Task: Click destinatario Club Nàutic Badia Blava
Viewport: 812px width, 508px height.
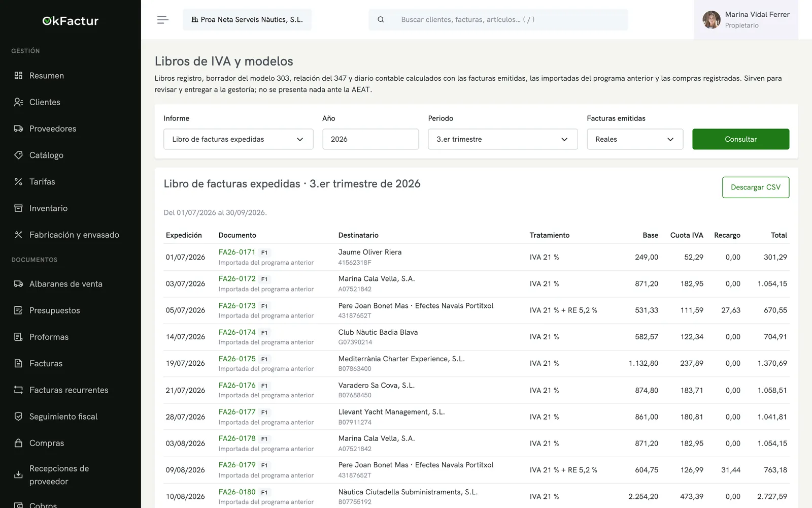Action: (x=378, y=332)
